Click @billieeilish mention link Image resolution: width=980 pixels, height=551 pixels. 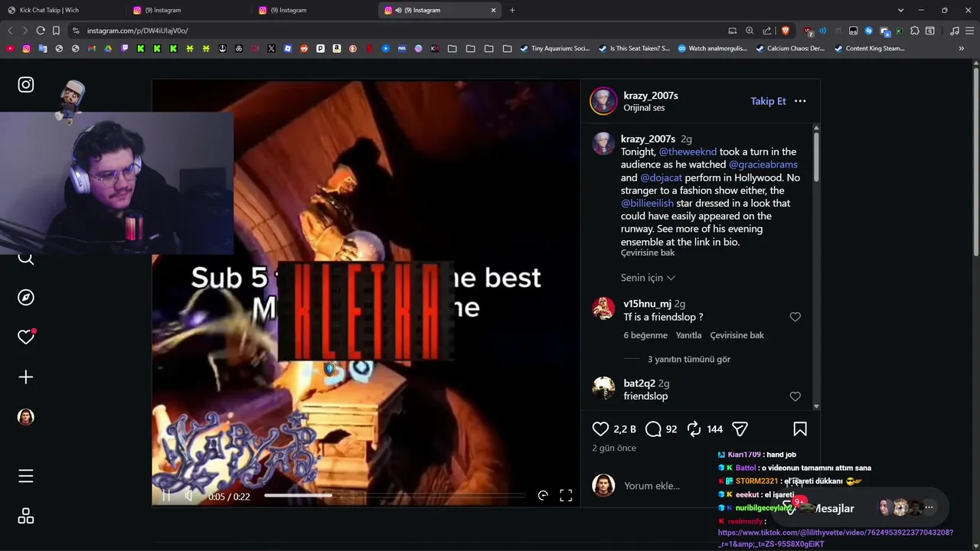(647, 204)
